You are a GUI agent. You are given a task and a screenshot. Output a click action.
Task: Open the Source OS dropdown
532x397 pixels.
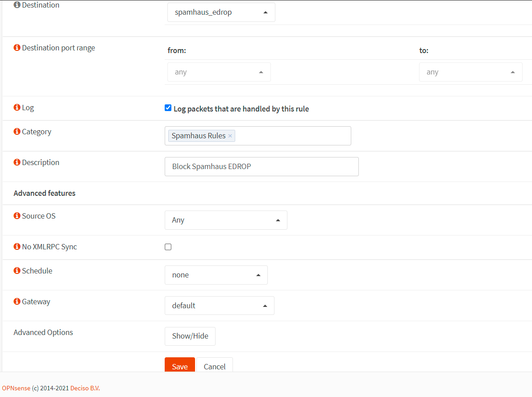tap(226, 220)
